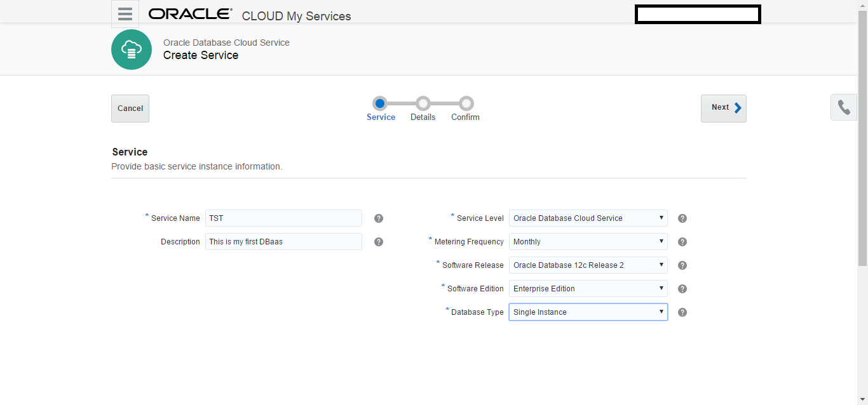Screen dimensions: 868x405
Task: View help for Software Edition field
Action: pyautogui.click(x=682, y=288)
